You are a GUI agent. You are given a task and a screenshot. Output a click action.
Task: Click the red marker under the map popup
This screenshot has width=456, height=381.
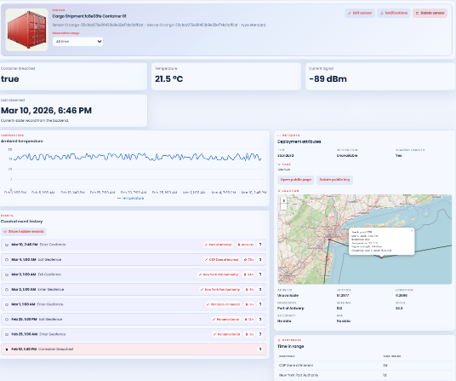pos(381,257)
